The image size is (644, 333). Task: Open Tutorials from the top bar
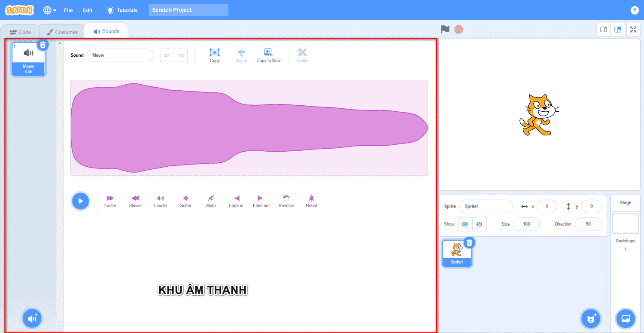[122, 10]
